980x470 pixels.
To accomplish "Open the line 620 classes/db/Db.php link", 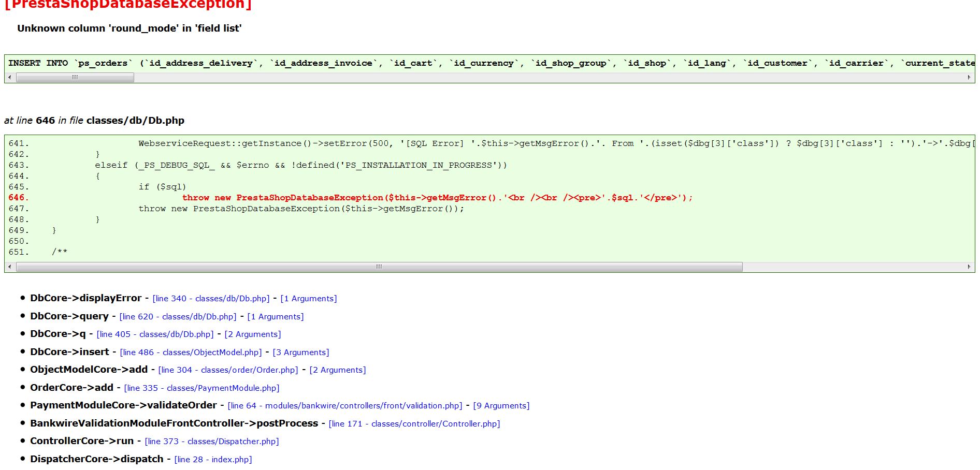I will coord(178,317).
